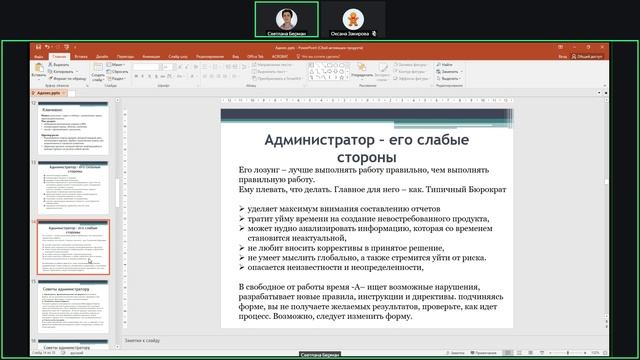
Task: Click Reset (Сбросить) slide button
Action: click(118, 71)
